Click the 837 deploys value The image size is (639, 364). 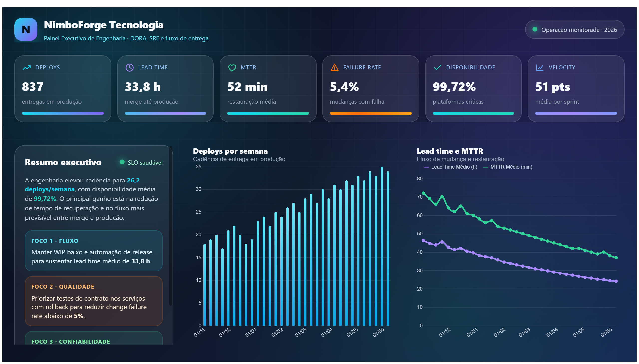(x=33, y=87)
